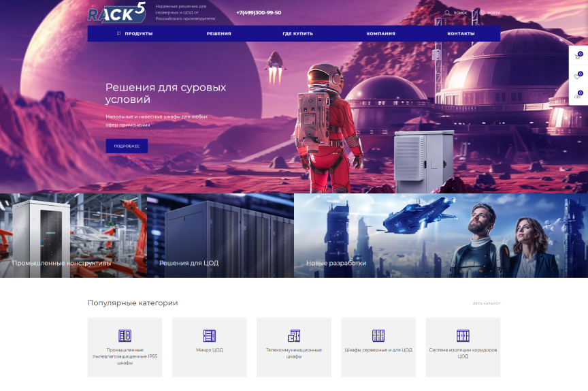588x391 pixels.
Task: Click the user login icon
Action: 483,13
